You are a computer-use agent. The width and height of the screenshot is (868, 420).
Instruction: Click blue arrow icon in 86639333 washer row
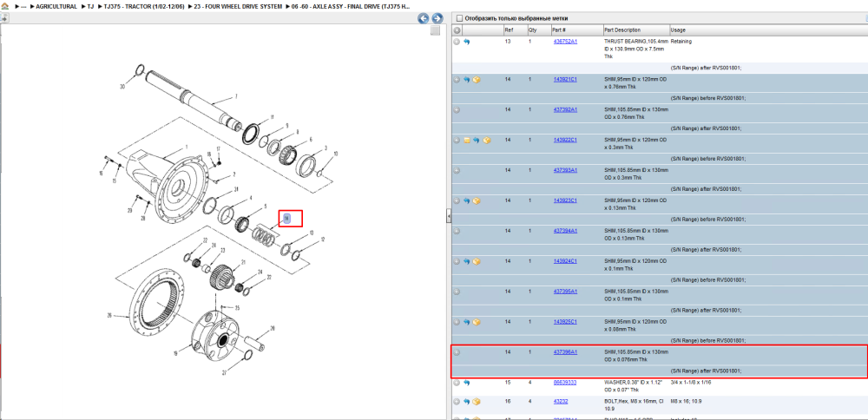coord(467,383)
